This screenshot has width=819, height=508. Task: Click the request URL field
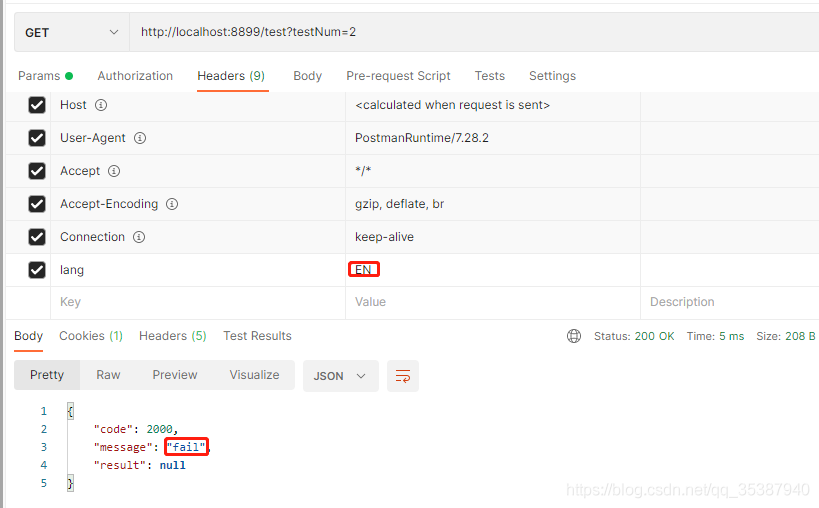(x=474, y=32)
